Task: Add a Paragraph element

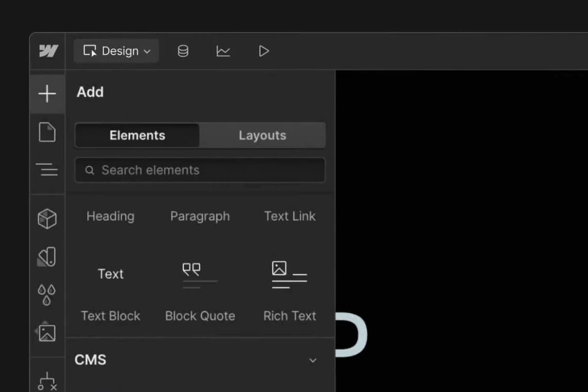Action: coord(200,217)
